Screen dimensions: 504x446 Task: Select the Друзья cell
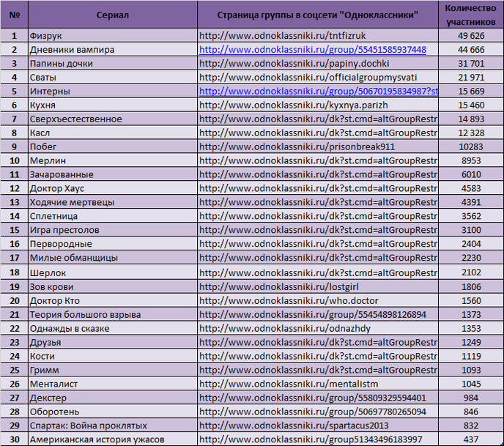point(113,342)
